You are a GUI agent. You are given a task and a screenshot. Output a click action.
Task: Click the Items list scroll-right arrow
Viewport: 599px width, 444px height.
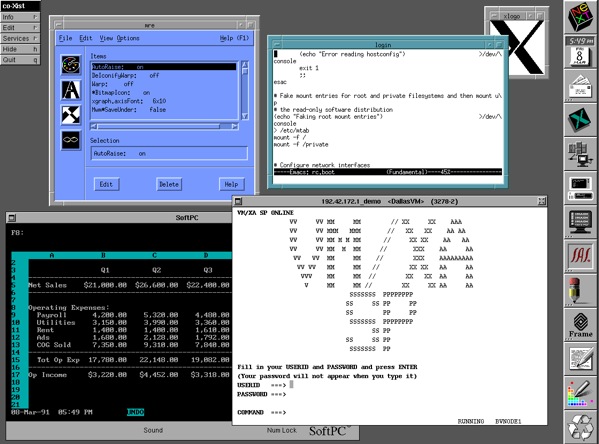coord(235,126)
